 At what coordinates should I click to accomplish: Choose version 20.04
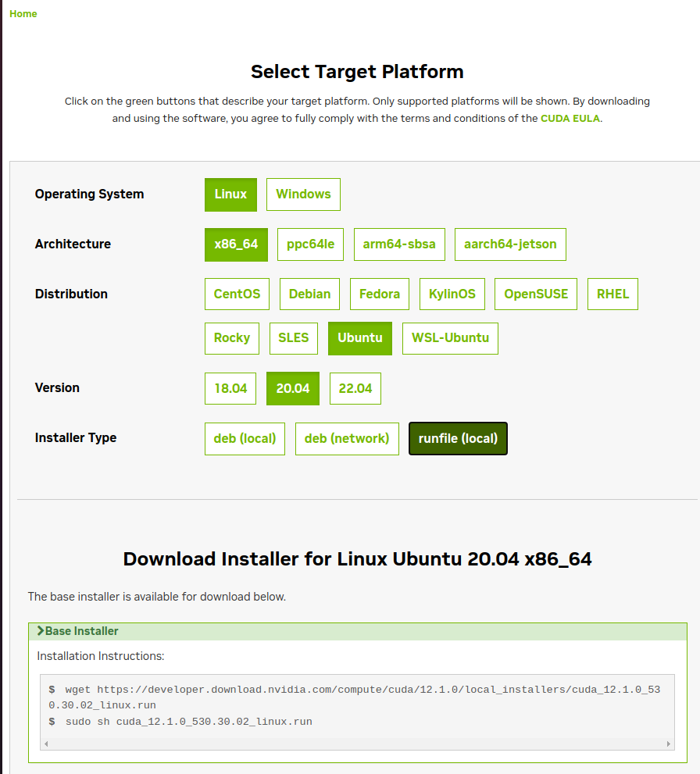coord(293,388)
